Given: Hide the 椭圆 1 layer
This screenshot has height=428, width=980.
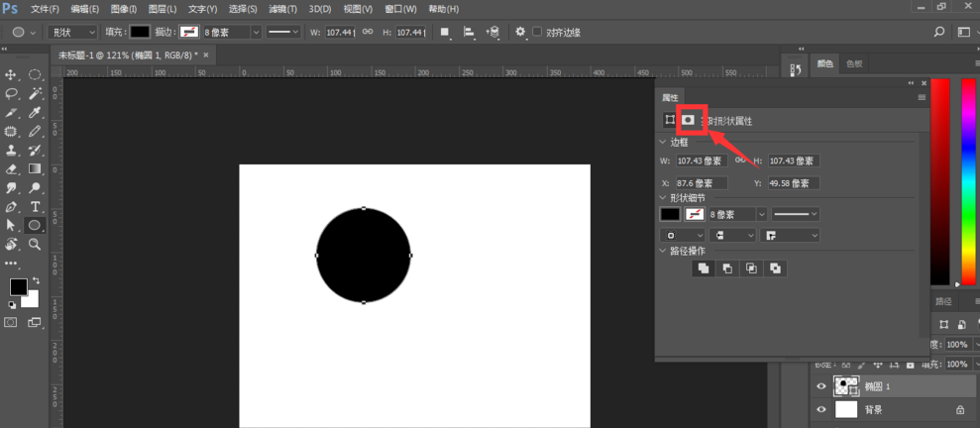Looking at the screenshot, I should [x=820, y=387].
